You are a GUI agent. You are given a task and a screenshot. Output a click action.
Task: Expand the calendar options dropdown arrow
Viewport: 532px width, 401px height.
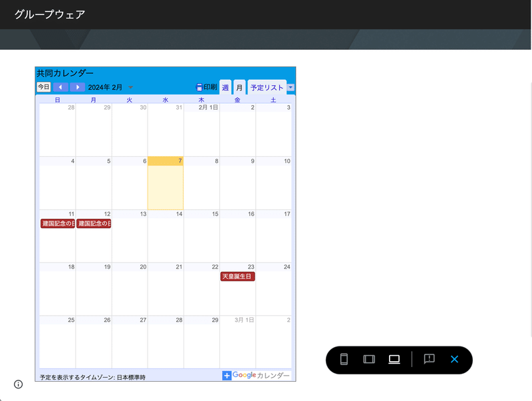(x=291, y=88)
